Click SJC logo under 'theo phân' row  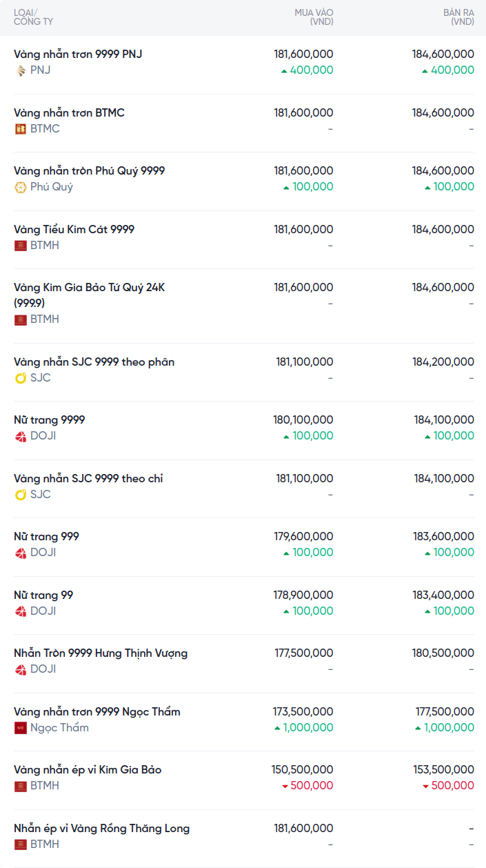click(x=21, y=378)
